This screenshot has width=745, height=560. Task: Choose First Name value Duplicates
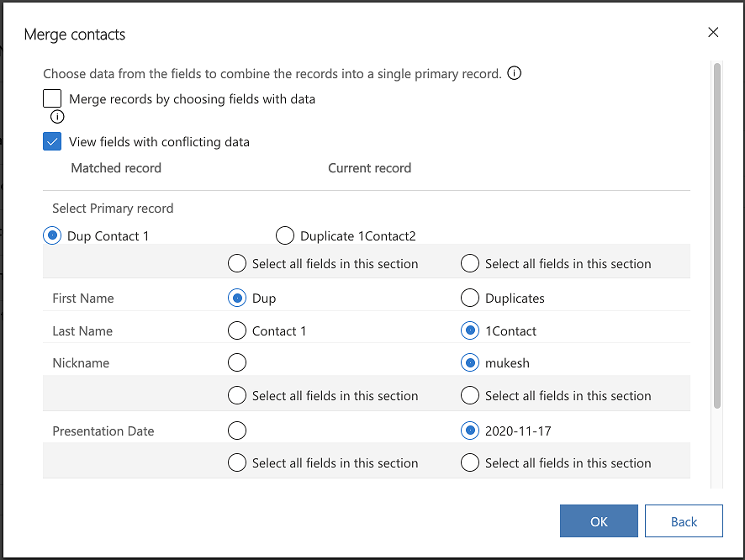pos(470,298)
